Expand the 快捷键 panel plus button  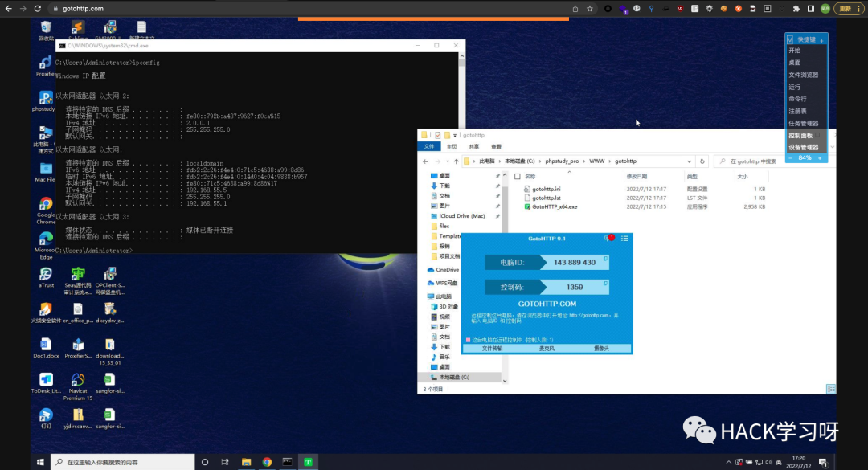point(821,40)
